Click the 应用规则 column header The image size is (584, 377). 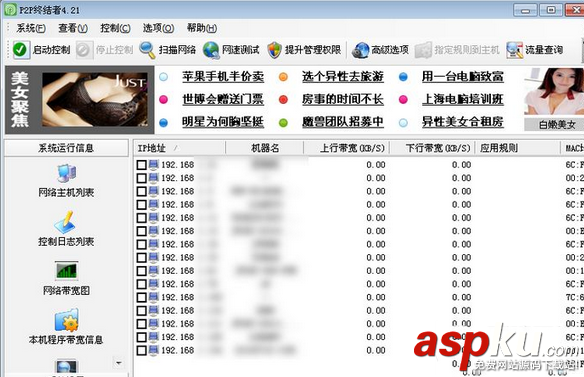[x=518, y=148]
